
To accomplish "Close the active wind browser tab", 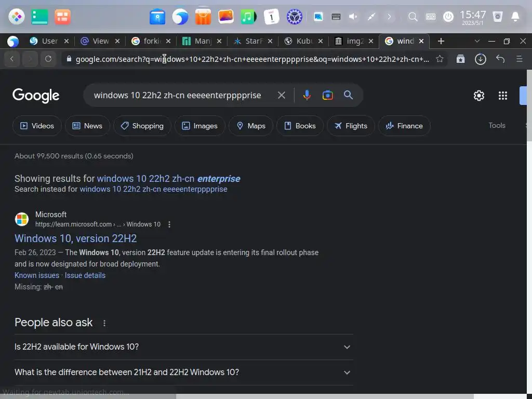I will pos(421,41).
